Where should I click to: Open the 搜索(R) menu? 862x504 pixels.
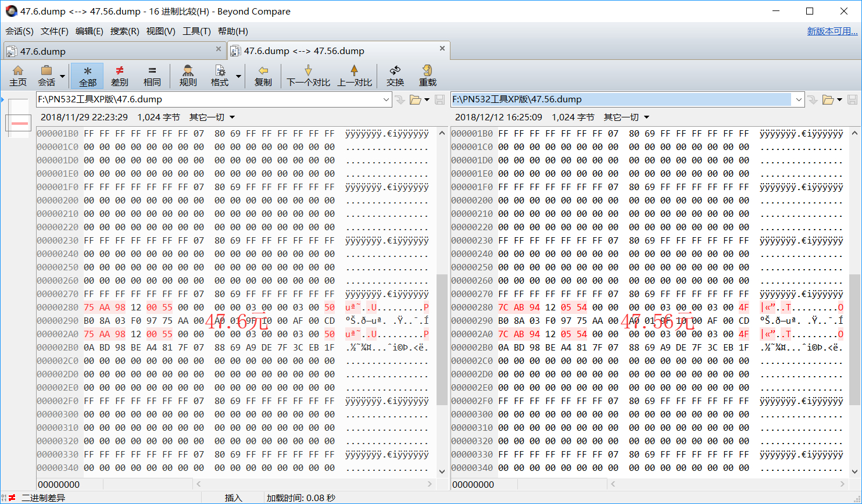(x=125, y=31)
